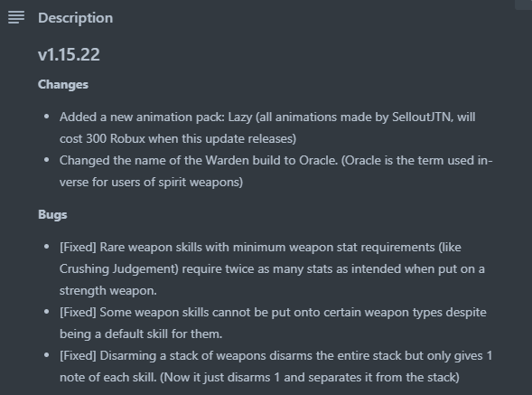Click the 'Some weapon skills cannot be put' line
This screenshot has height=395, width=532.
[273, 313]
